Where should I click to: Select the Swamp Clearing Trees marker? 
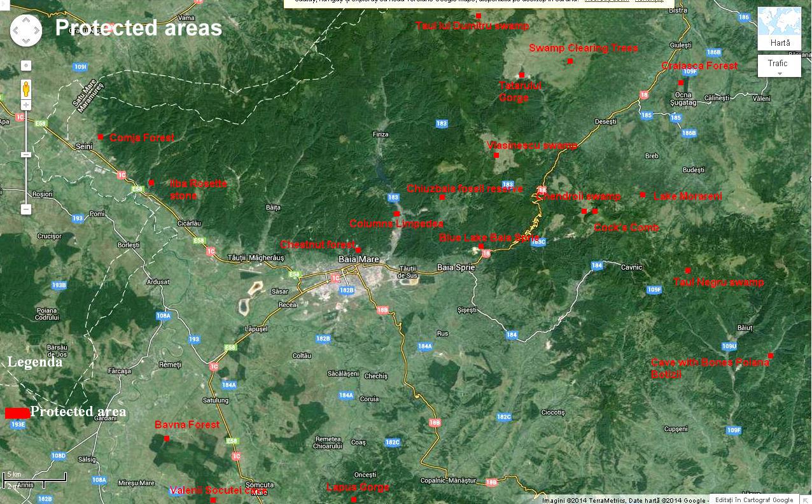click(570, 61)
